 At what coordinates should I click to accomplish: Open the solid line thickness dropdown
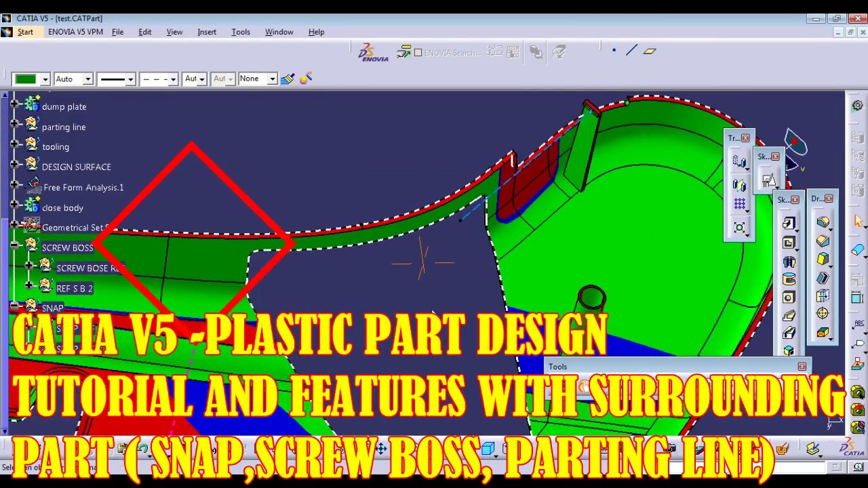tap(130, 79)
